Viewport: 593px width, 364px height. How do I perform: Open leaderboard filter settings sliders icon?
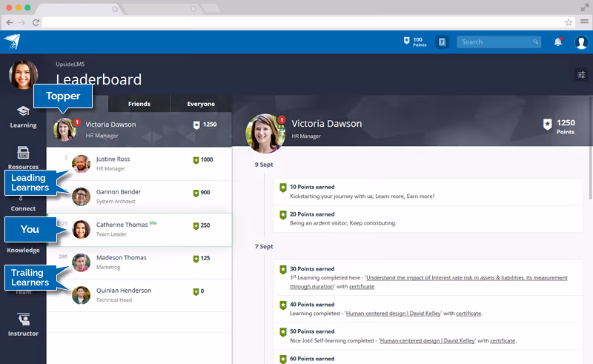pyautogui.click(x=581, y=75)
